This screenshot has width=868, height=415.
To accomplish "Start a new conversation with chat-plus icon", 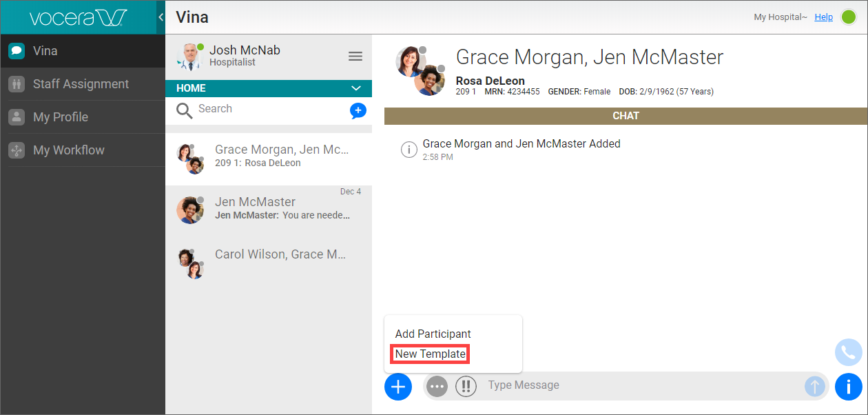I will click(358, 110).
